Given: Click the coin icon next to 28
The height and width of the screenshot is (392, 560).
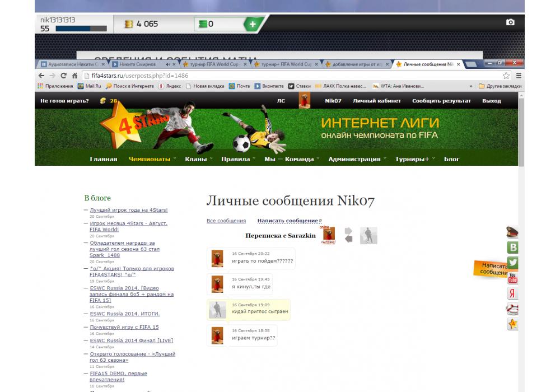Looking at the screenshot, I should 103,101.
